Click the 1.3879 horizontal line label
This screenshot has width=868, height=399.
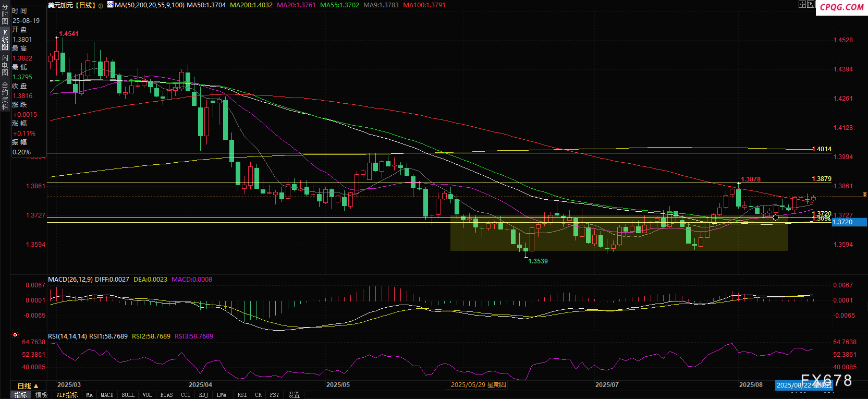point(822,179)
